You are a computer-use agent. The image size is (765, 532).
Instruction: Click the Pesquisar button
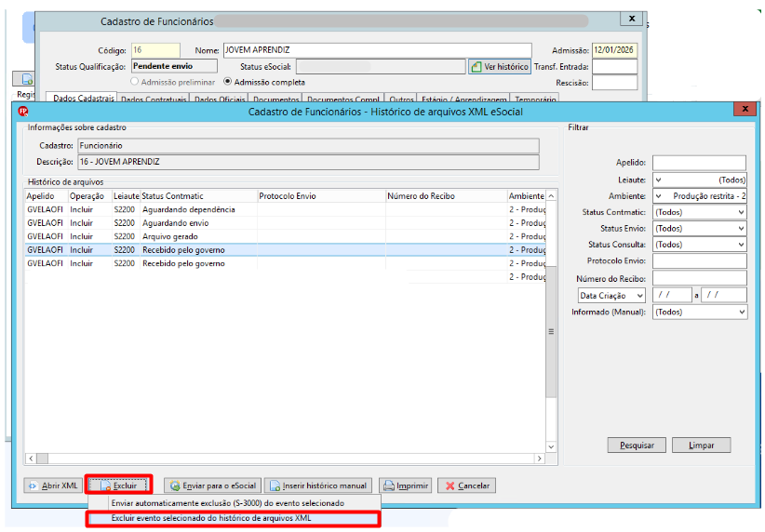[x=637, y=446]
